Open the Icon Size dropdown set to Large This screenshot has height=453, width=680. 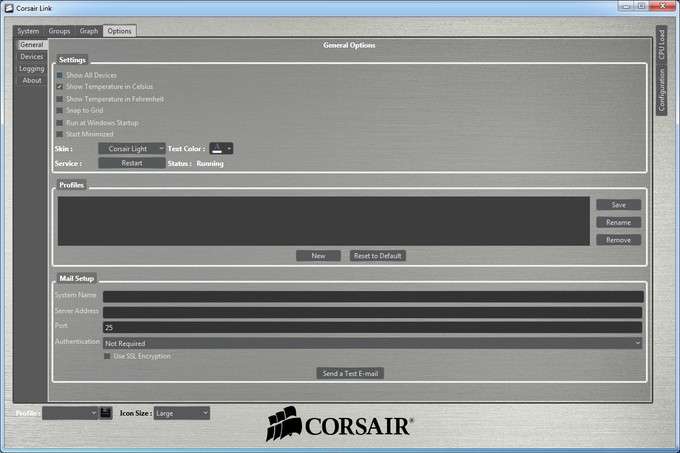pos(182,413)
